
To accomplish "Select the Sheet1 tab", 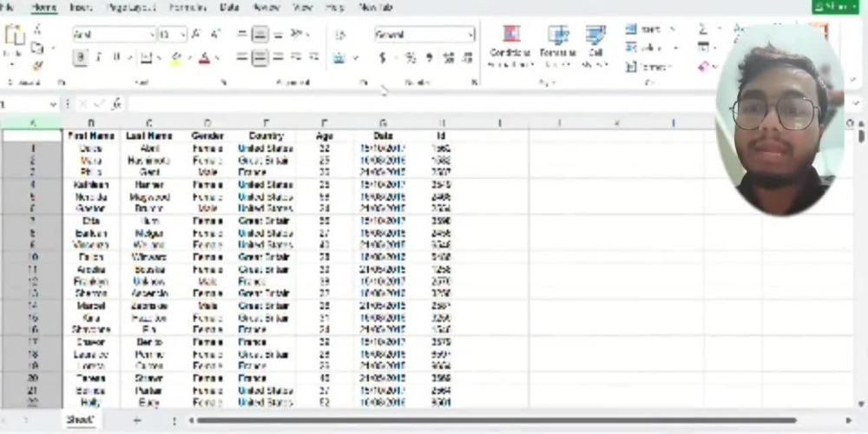I will pyautogui.click(x=81, y=420).
